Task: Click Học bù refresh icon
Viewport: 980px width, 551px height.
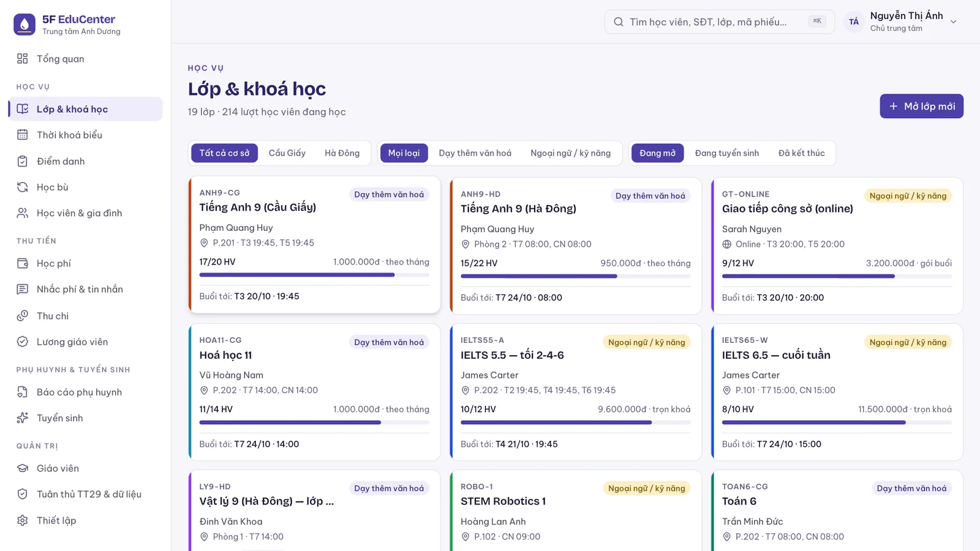Action: click(x=23, y=187)
